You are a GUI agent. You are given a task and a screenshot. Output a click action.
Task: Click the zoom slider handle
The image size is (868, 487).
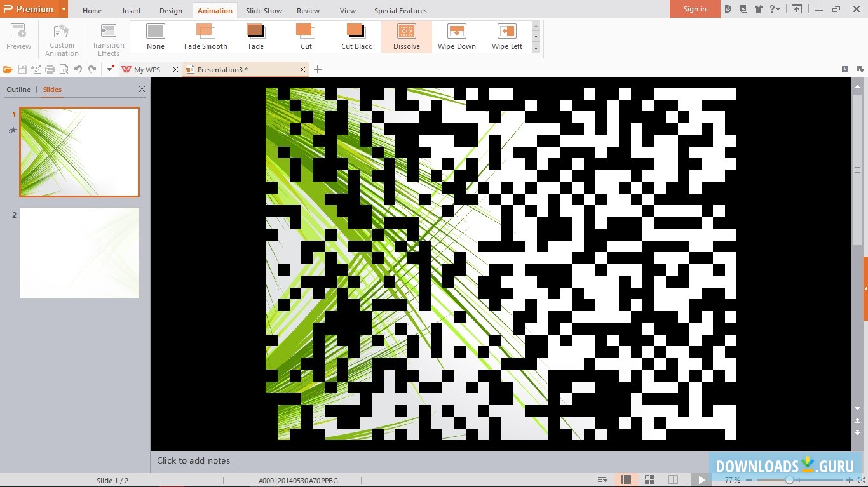(x=789, y=480)
